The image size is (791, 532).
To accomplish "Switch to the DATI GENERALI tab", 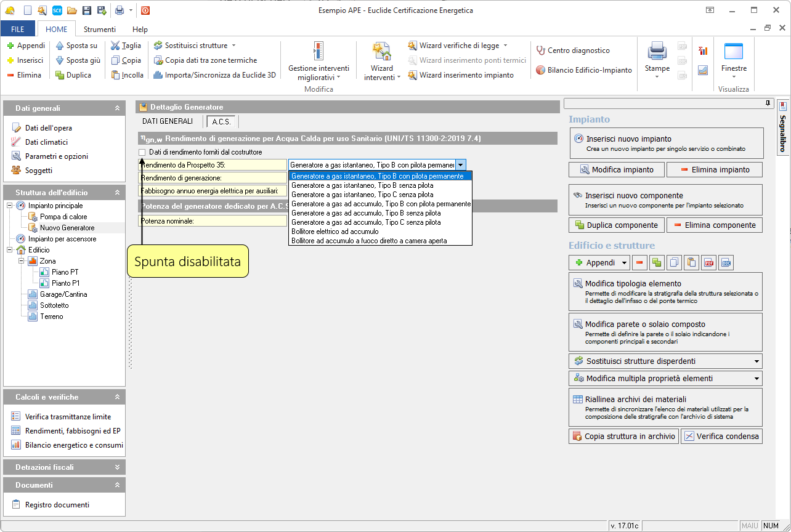I will (x=168, y=121).
